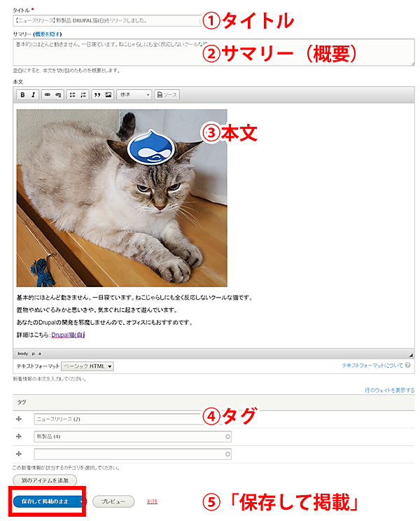The width and height of the screenshot is (420, 521).
Task: Insert a link with the link icon
Action: (x=48, y=95)
